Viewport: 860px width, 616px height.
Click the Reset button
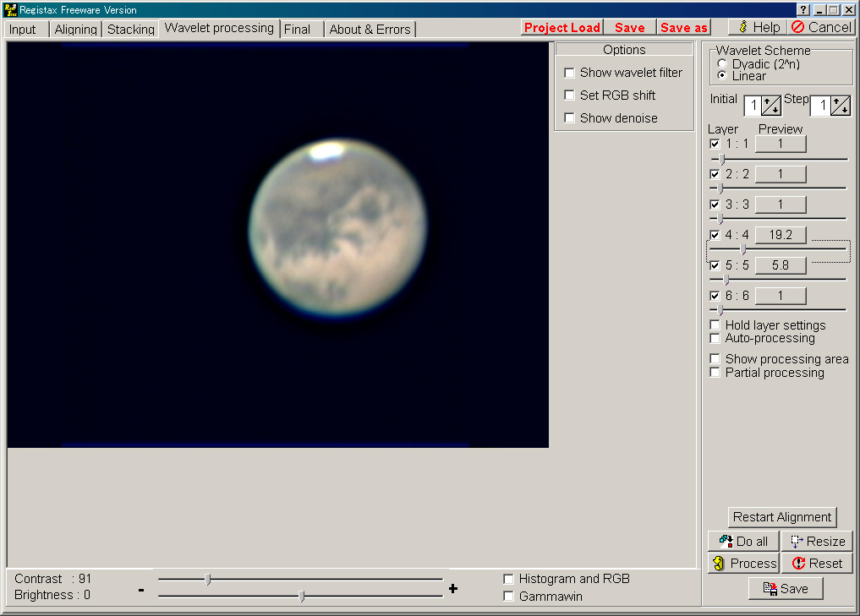[816, 563]
